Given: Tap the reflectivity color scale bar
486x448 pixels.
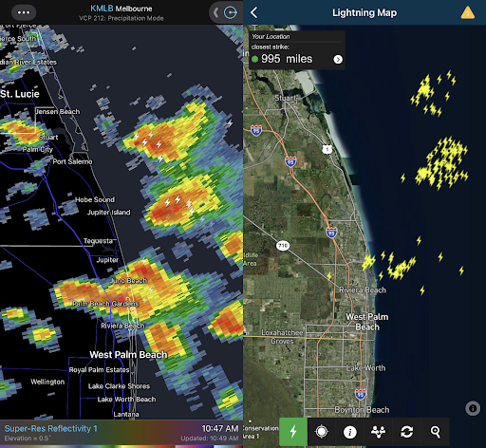Looking at the screenshot, I should (x=121, y=446).
